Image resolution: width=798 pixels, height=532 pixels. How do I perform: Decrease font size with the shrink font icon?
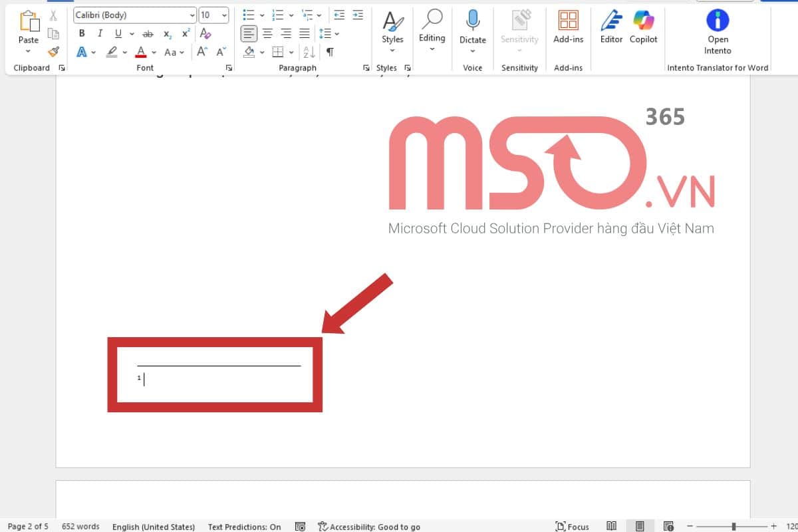(221, 52)
